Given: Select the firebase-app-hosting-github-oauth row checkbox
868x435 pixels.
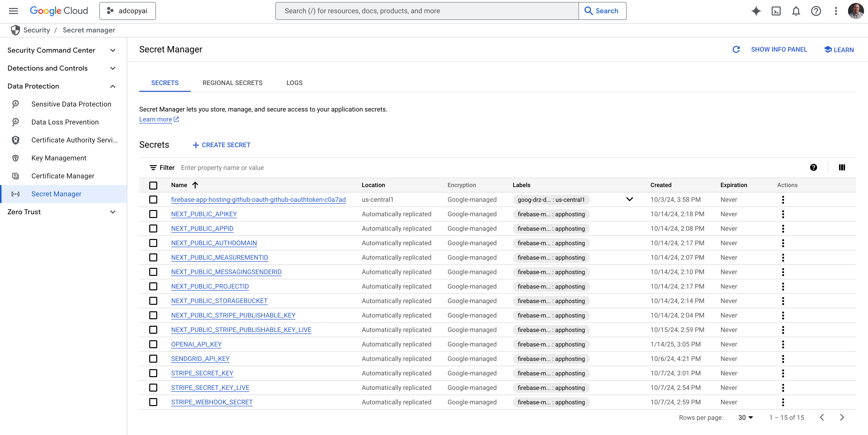Looking at the screenshot, I should pos(153,200).
